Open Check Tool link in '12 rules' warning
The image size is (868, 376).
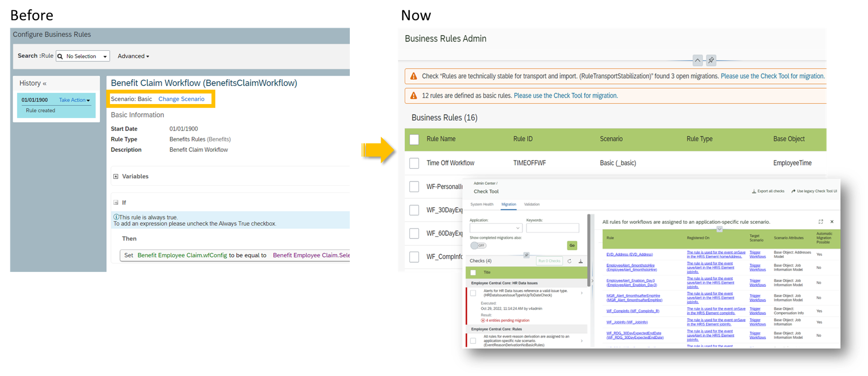coord(566,96)
